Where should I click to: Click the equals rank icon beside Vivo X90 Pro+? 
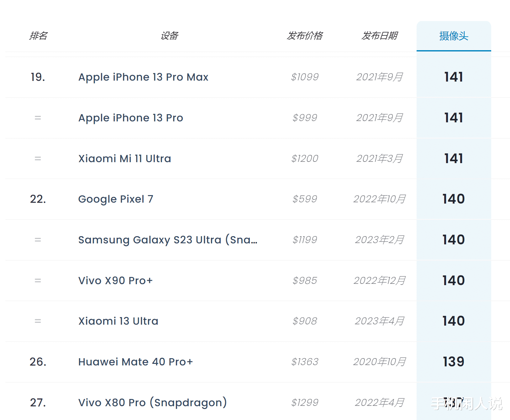pos(38,280)
